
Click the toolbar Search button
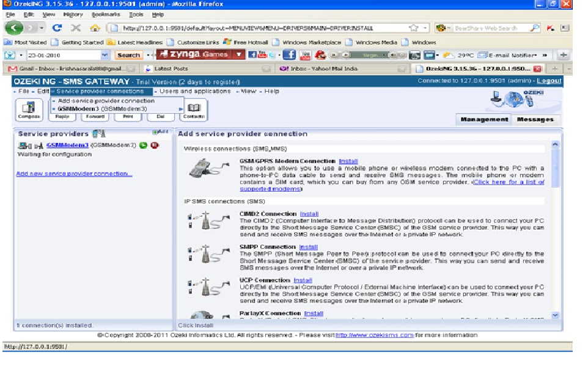(128, 55)
